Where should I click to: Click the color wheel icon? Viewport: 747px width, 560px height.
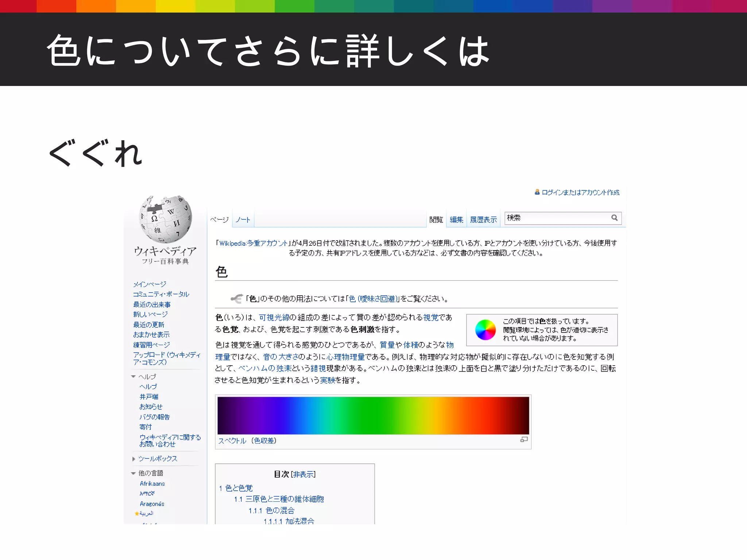(485, 330)
